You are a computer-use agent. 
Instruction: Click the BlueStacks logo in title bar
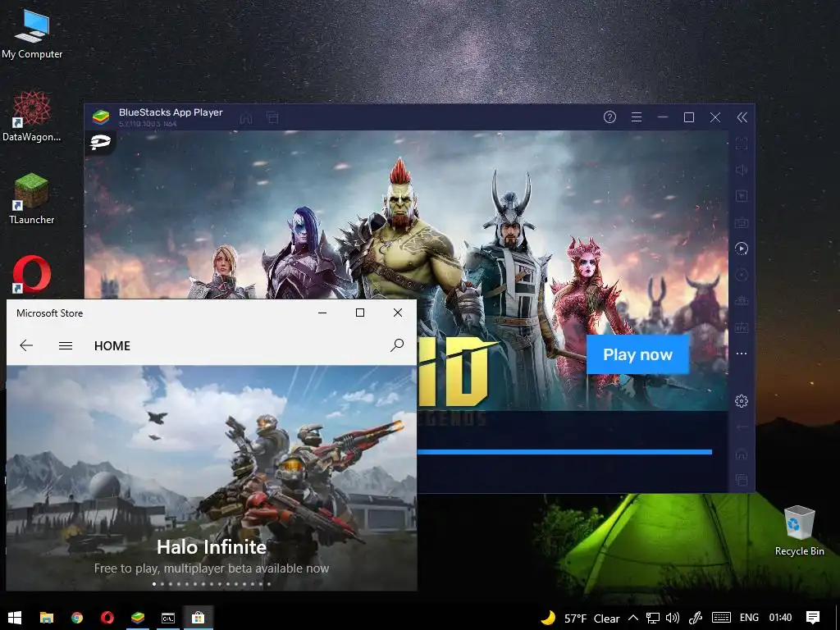click(x=101, y=116)
